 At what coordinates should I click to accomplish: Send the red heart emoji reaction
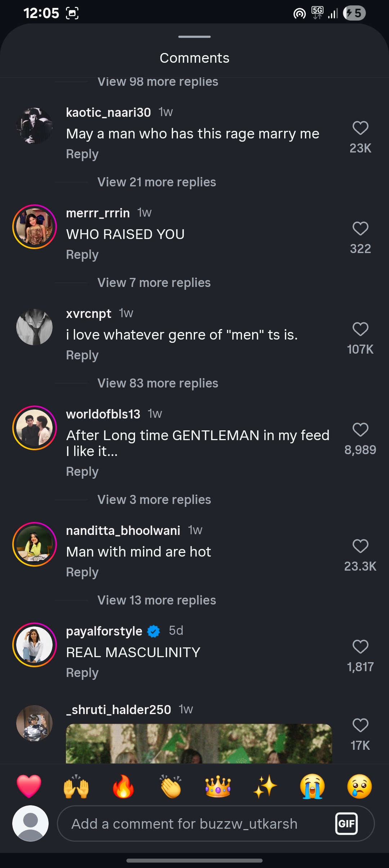coord(29,787)
